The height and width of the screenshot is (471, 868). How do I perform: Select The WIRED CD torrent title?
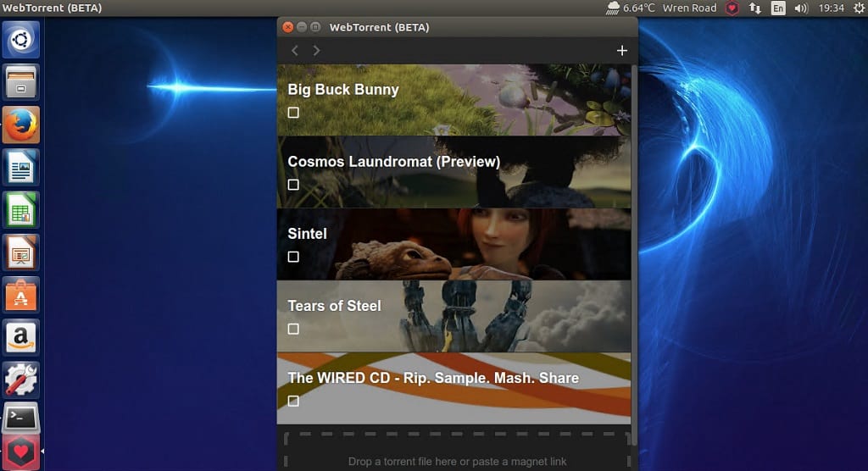(433, 378)
